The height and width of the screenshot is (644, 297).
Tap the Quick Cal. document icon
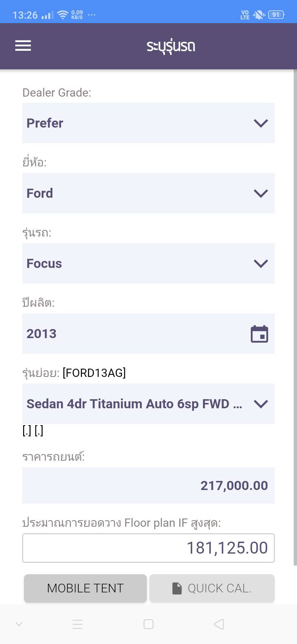(177, 588)
